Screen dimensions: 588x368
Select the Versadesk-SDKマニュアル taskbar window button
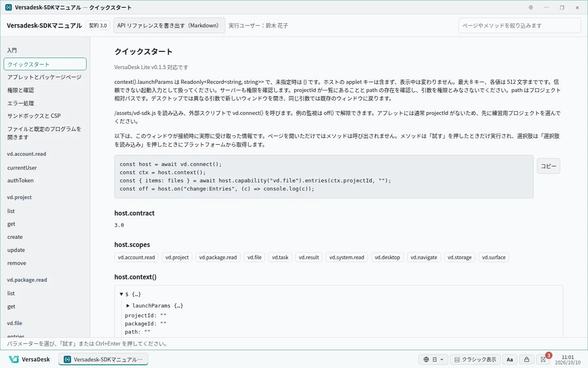pyautogui.click(x=103, y=359)
